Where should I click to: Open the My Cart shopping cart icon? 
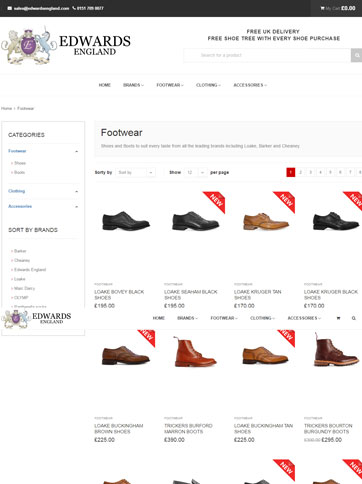click(x=322, y=8)
